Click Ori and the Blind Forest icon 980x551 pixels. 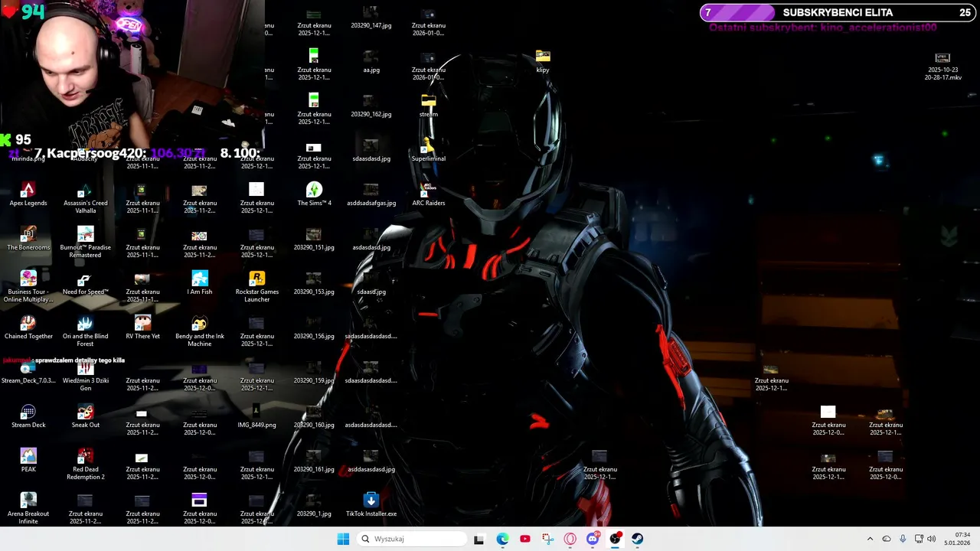click(x=85, y=331)
